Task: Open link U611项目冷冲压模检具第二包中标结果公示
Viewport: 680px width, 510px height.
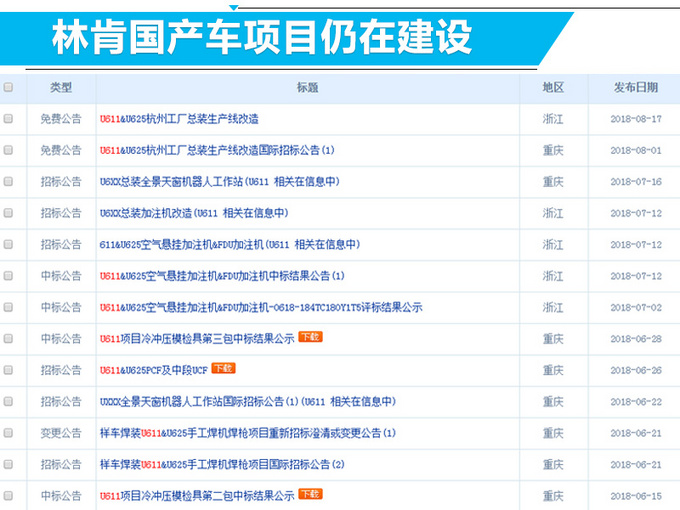Action: 197,496
